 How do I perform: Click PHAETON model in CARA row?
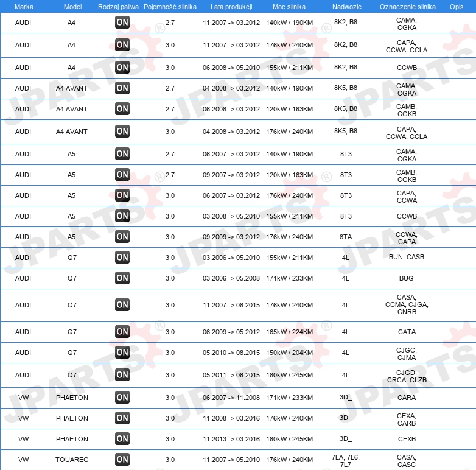pos(72,398)
